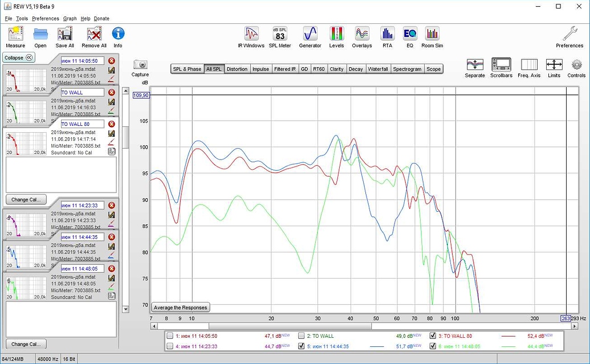Uncheck the '3: TO WALL 80' trace
This screenshot has height=364, width=590.
pyautogui.click(x=433, y=336)
